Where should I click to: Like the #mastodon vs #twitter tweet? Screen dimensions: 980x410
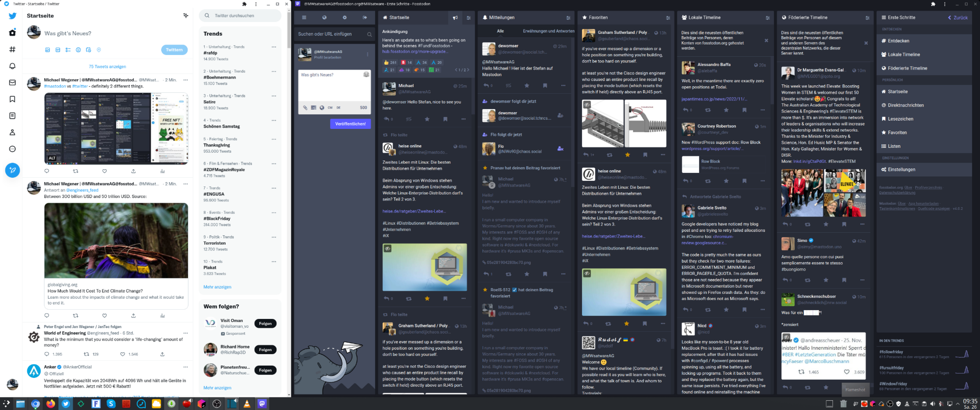(104, 171)
